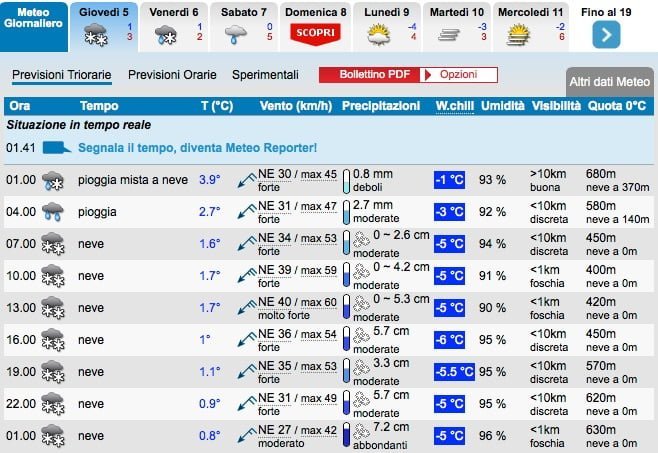
Task: Switch to Previsioni Orarie view
Action: 172,75
